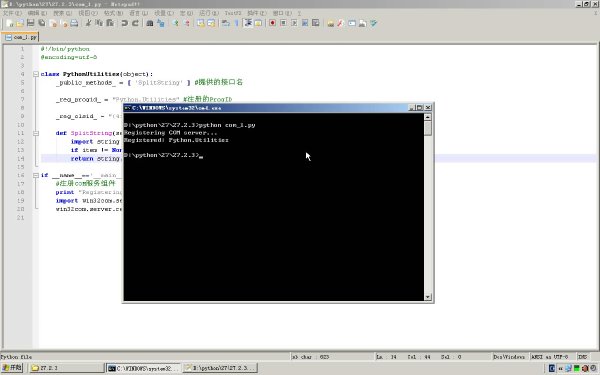
Task: Open the TextFX menu
Action: (x=233, y=13)
